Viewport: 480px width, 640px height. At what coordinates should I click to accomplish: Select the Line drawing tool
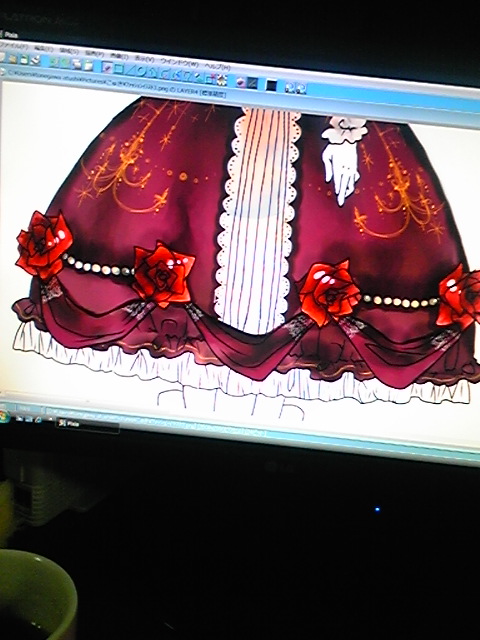coord(130,70)
